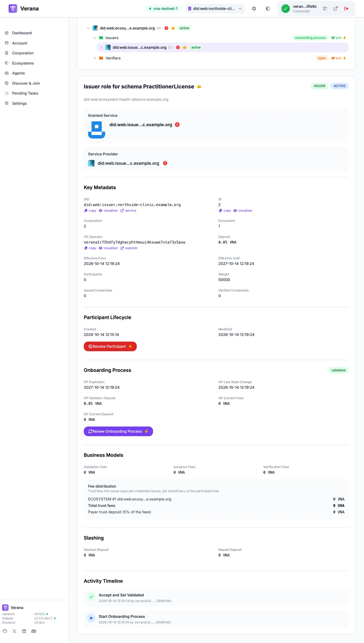Open Discover & Join sidebar item
Image resolution: width=364 pixels, height=643 pixels.
tap(26, 83)
